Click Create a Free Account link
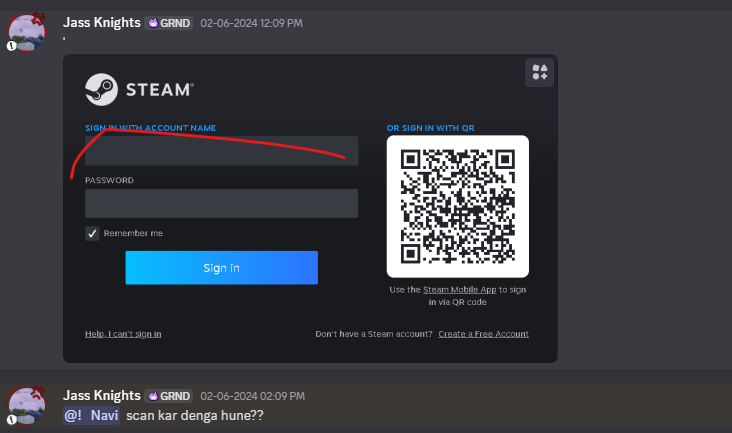Image resolution: width=732 pixels, height=433 pixels. pos(484,334)
